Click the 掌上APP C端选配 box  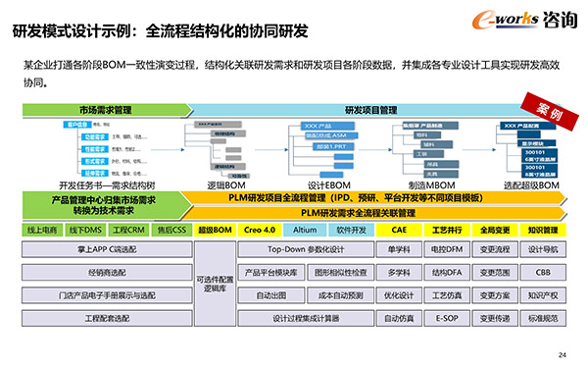tap(107, 249)
